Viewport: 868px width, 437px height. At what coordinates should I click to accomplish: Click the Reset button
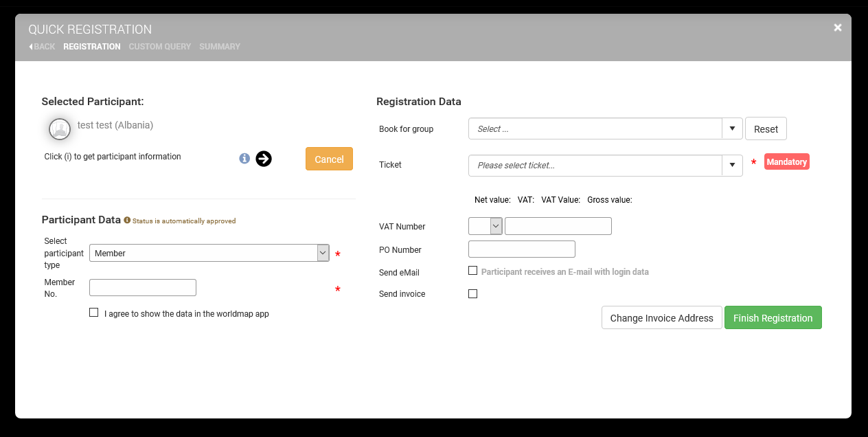point(766,128)
